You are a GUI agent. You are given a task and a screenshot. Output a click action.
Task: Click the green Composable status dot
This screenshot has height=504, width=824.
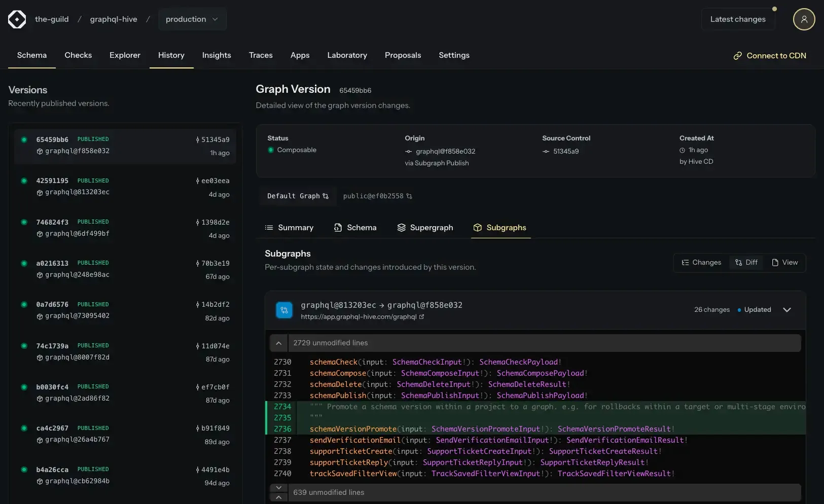(x=271, y=150)
